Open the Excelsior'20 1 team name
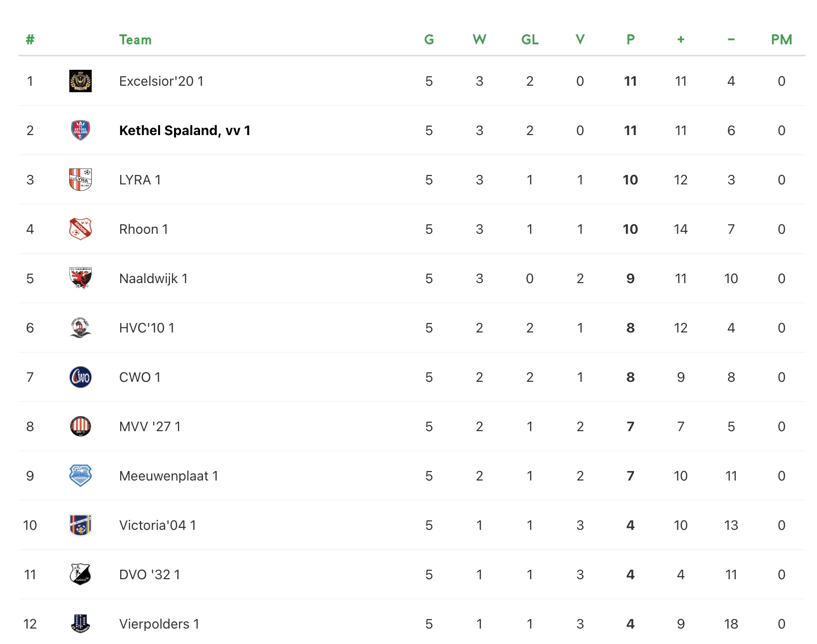 tap(161, 81)
